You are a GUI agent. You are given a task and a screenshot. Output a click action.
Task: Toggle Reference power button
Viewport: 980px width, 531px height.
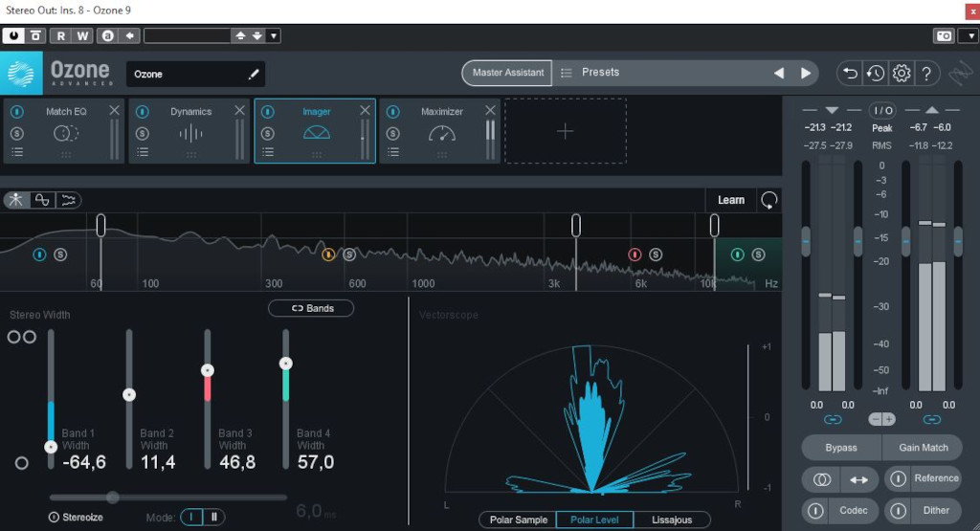tap(898, 478)
